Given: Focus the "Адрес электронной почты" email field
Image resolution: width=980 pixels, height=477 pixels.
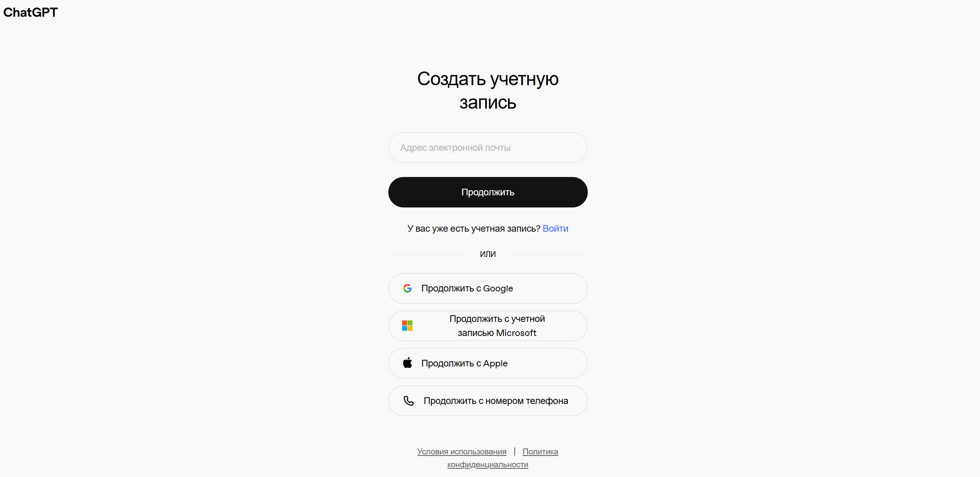Looking at the screenshot, I should point(488,148).
